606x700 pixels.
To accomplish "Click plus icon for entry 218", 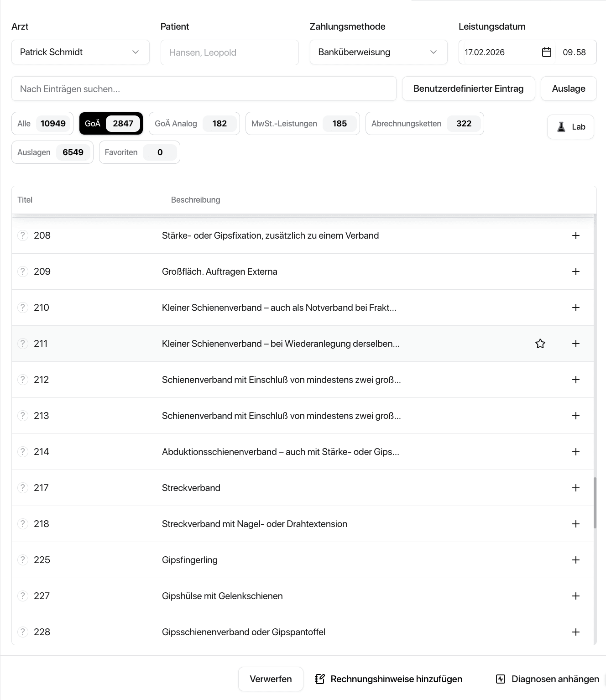I will [576, 524].
